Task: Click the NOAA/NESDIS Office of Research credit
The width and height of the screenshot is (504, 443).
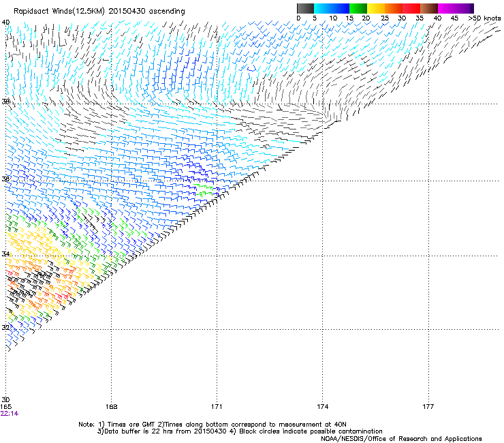Action: click(401, 439)
